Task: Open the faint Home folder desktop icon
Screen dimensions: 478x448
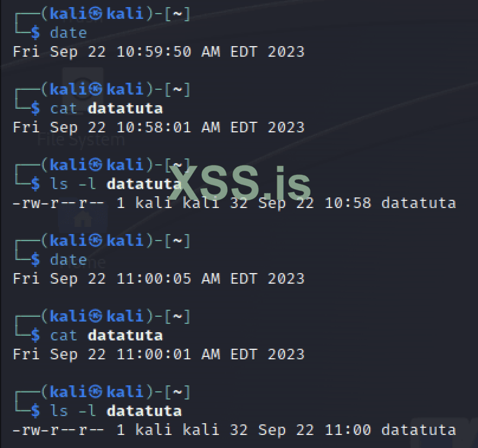Action: [83, 220]
